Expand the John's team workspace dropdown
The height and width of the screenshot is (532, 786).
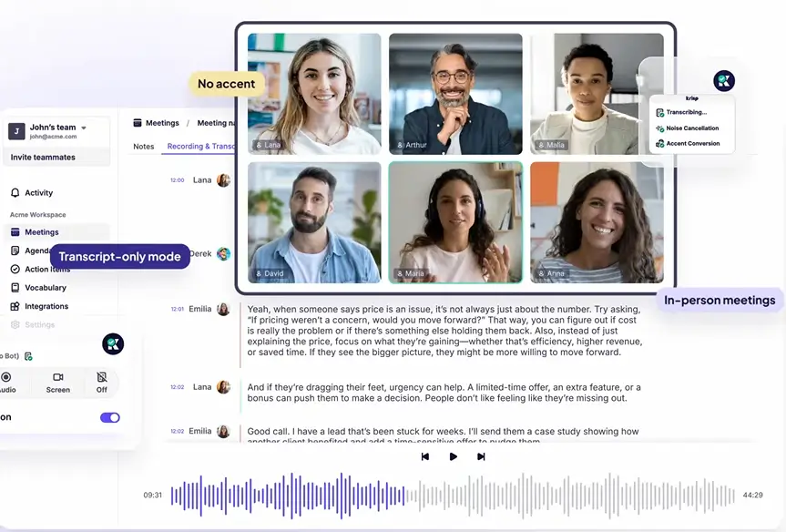[84, 128]
